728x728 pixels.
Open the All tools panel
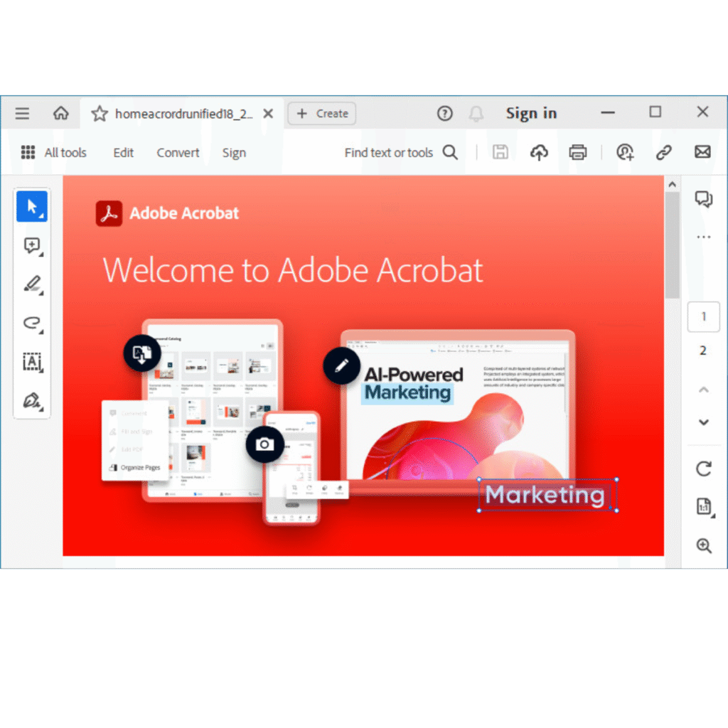(x=54, y=153)
